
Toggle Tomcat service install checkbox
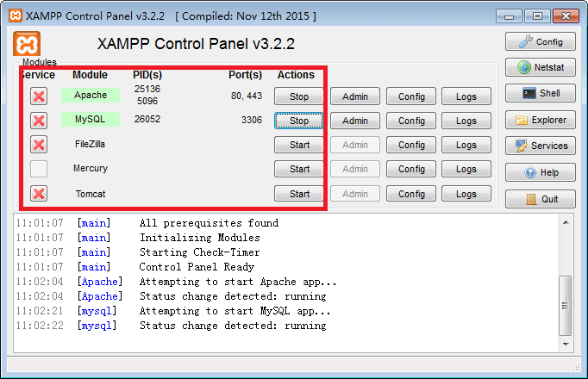(39, 194)
